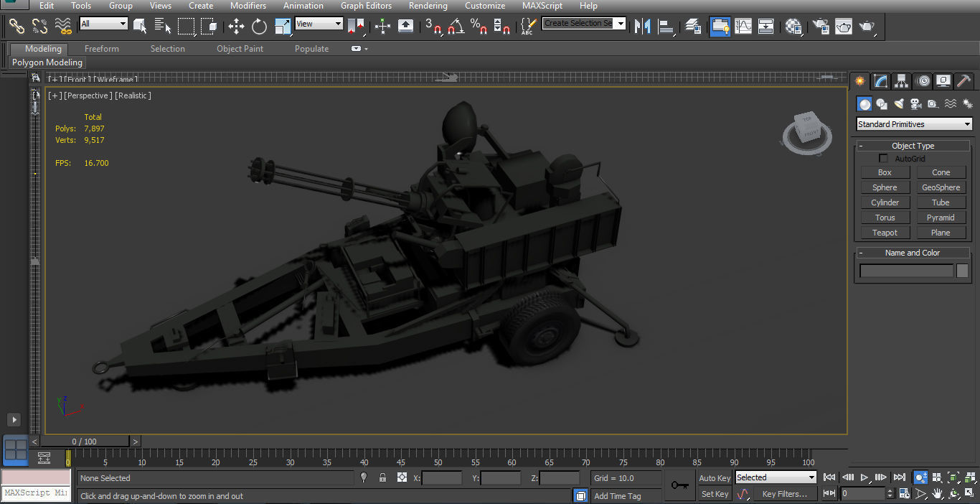The height and width of the screenshot is (504, 980).
Task: Switch to the Object Paint tab
Action: (x=240, y=49)
